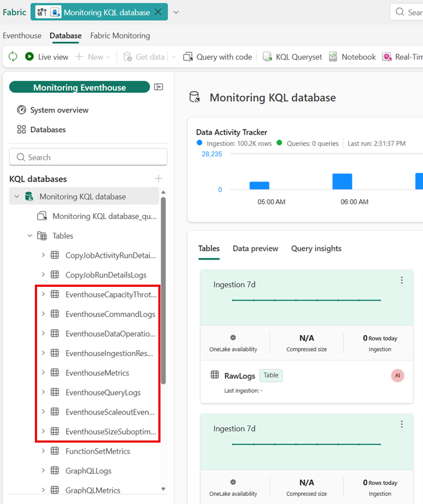Screen dimensions: 423x504
Task: Click the RawLogs table name
Action: [x=239, y=376]
